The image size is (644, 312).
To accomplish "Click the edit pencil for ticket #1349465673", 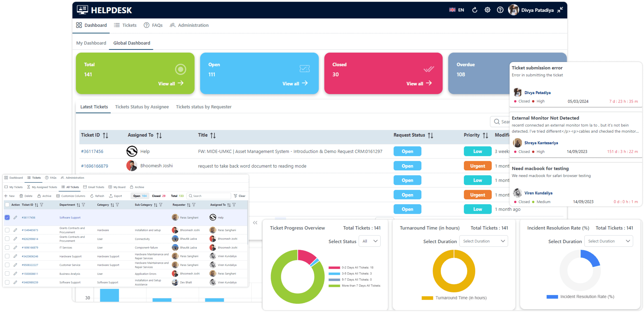I will 15,230.
